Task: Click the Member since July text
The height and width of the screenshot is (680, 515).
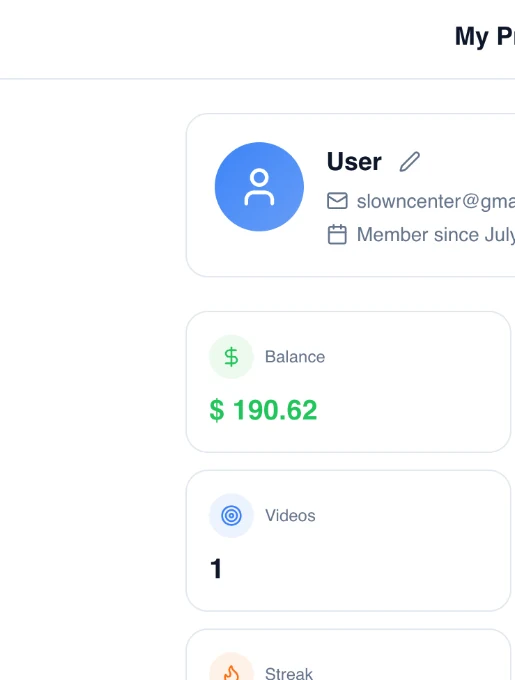Action: (x=436, y=235)
